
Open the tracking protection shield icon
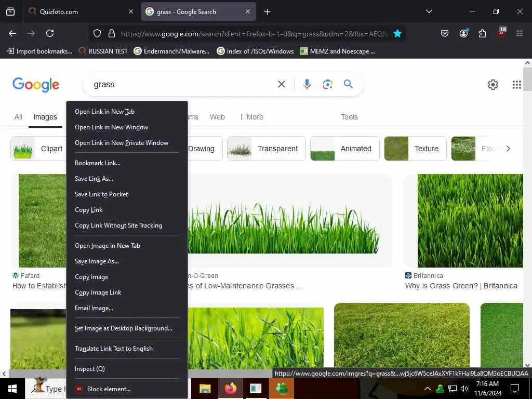97,33
